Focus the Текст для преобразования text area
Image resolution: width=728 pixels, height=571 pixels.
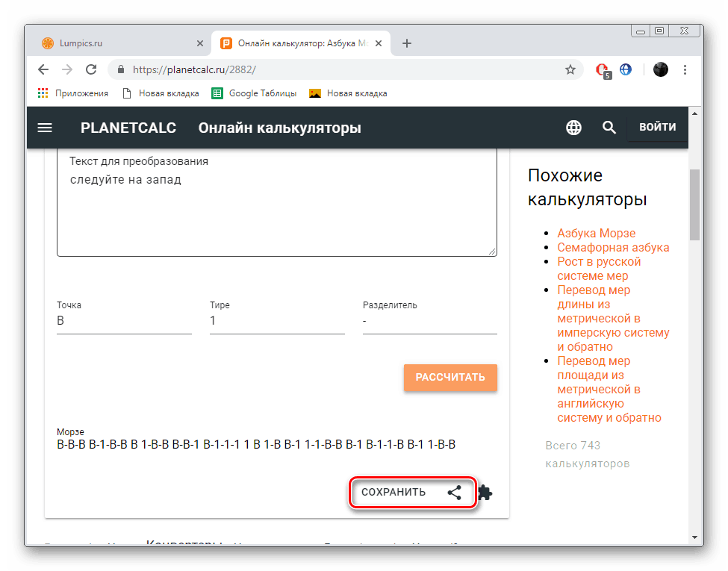click(277, 202)
